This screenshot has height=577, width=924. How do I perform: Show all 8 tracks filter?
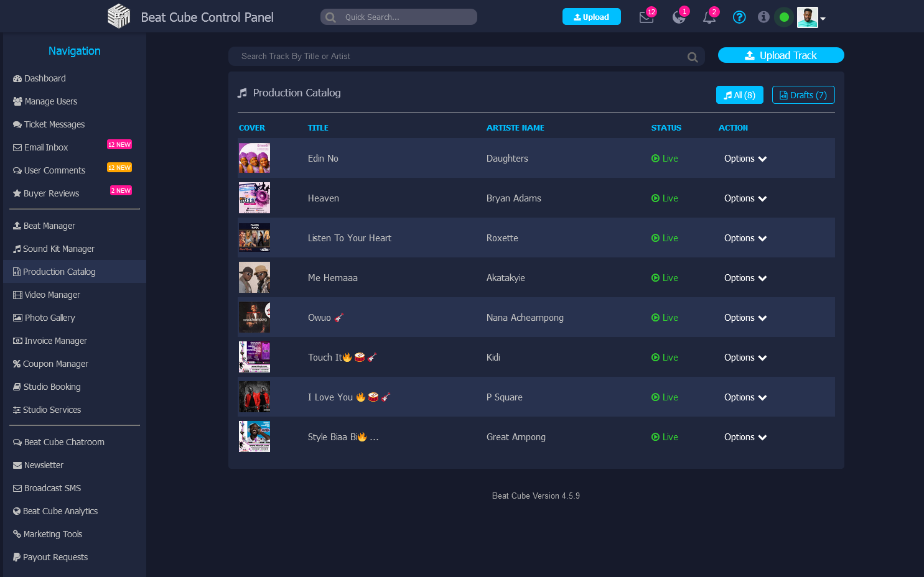pos(739,95)
